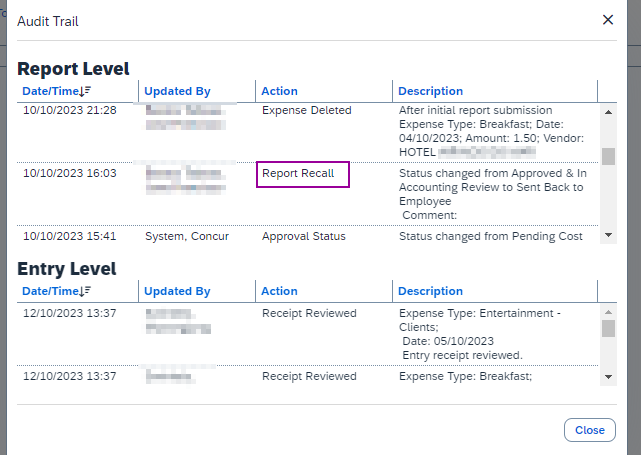This screenshot has width=641, height=455.
Task: Click Receipt Reviewed for Entertainment - Clients entry
Action: (309, 313)
